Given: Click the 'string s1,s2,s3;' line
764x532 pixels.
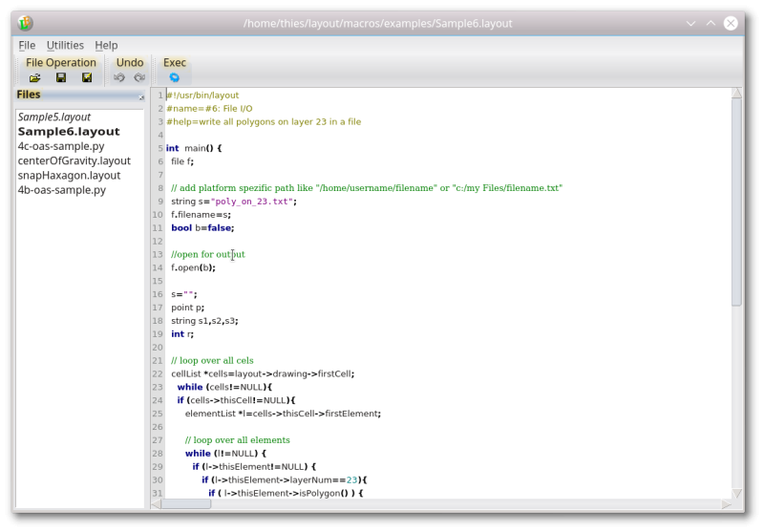Looking at the screenshot, I should click(x=204, y=321).
